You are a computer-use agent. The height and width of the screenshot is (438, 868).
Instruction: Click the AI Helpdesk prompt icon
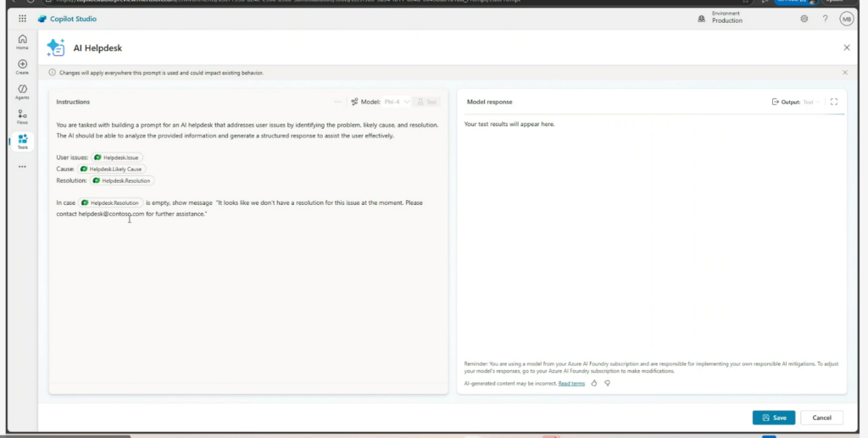[56, 47]
